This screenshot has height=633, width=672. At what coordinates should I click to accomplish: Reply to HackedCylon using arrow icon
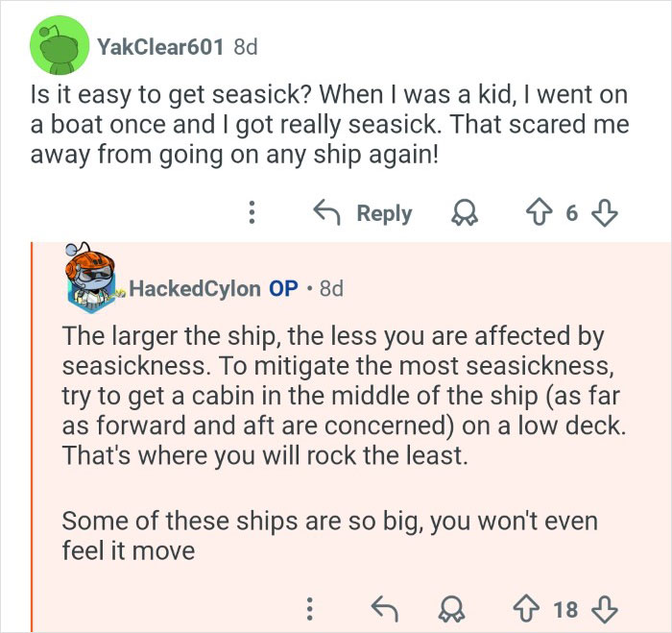pyautogui.click(x=384, y=608)
